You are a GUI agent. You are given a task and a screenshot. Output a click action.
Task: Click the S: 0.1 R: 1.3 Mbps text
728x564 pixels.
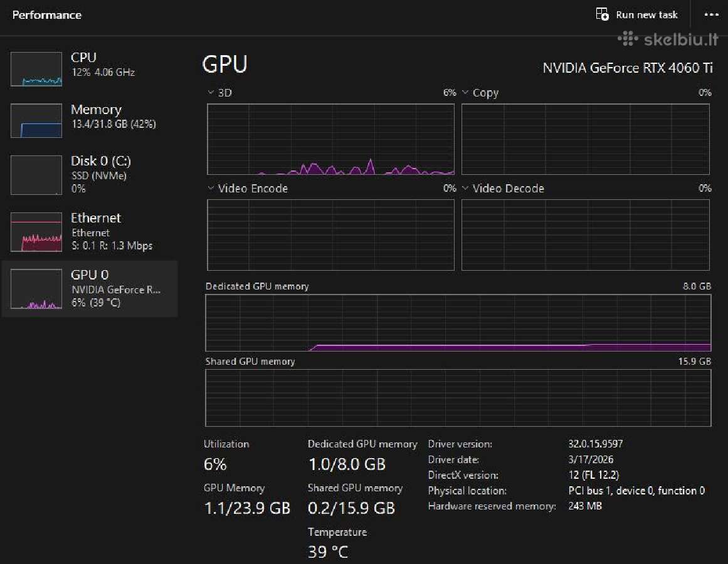click(112, 246)
